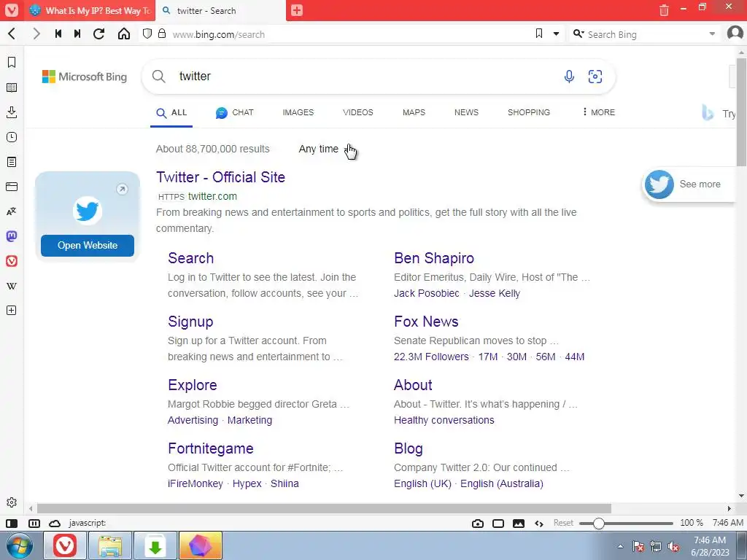
Task: Go back using the back arrow
Action: click(12, 34)
